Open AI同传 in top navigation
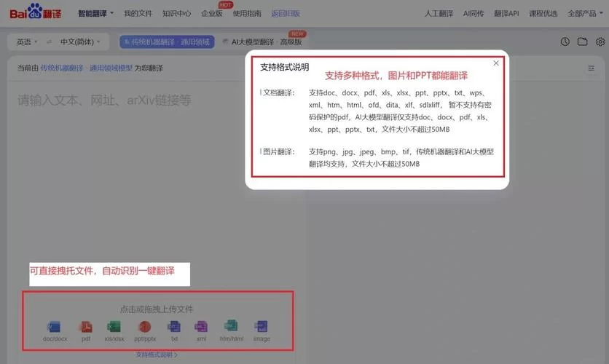This screenshot has width=609, height=364. (x=474, y=14)
